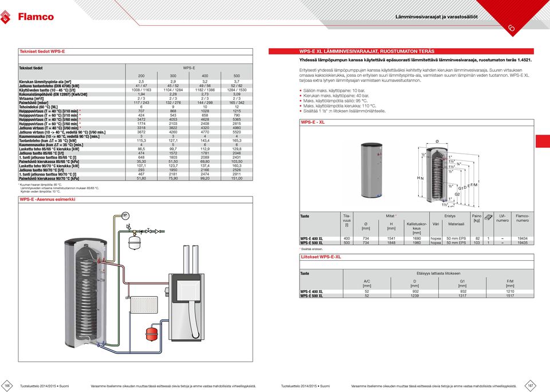Click the value '1008 / 1163'
This screenshot has width=550, height=392.
(142, 90)
